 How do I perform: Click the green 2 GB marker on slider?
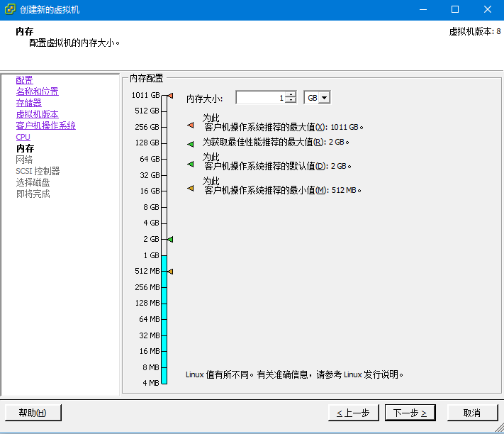(x=170, y=239)
